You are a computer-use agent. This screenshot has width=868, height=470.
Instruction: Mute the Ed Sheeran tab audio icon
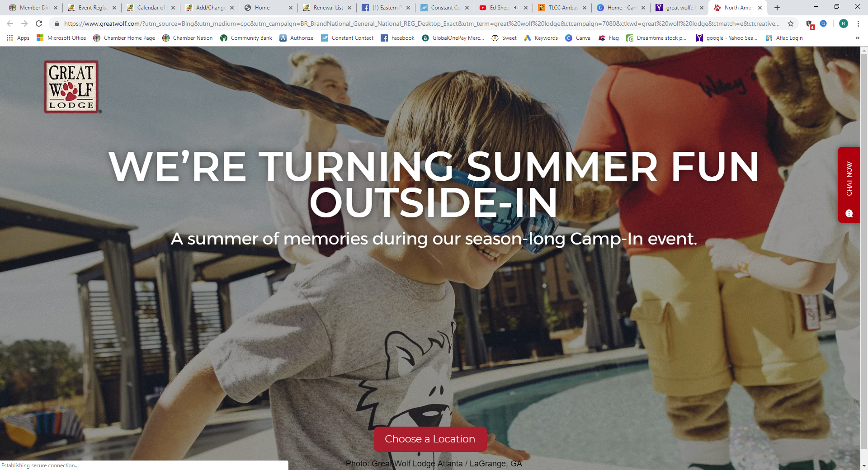pos(516,8)
